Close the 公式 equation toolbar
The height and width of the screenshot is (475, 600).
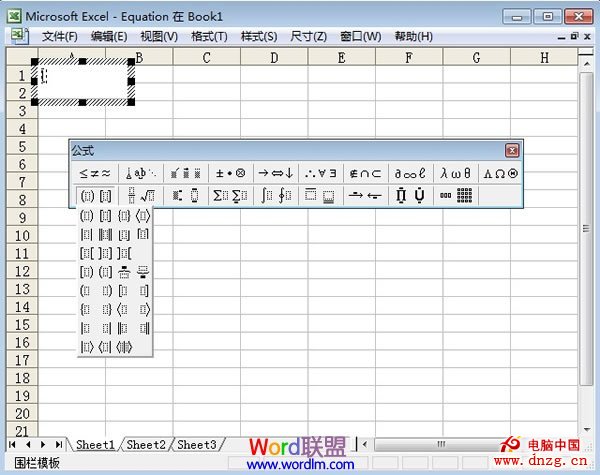point(512,150)
